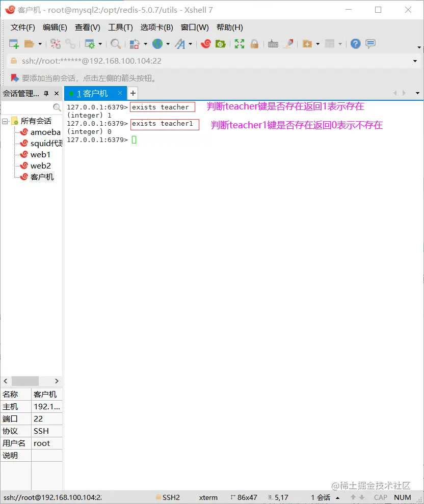The image size is (424, 504).
Task: Close the 1 客户机 tab
Action: coord(120,93)
